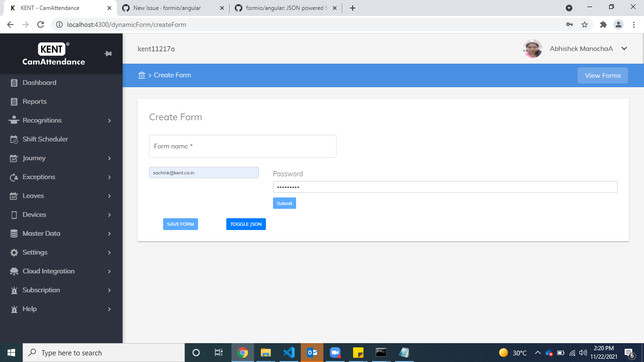Image resolution: width=644 pixels, height=362 pixels.
Task: Click the sidebar pin icon
Action: point(108,54)
